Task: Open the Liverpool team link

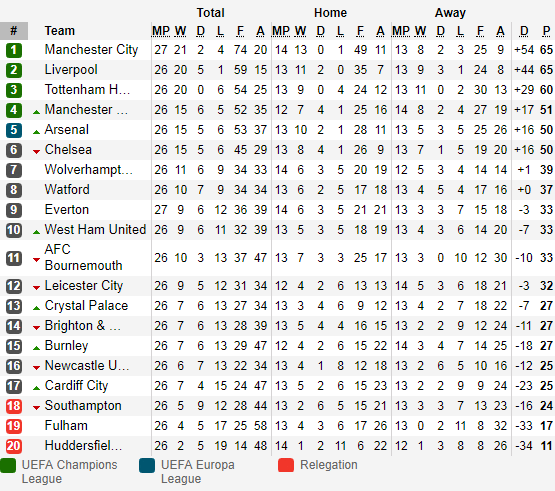Action: click(71, 70)
